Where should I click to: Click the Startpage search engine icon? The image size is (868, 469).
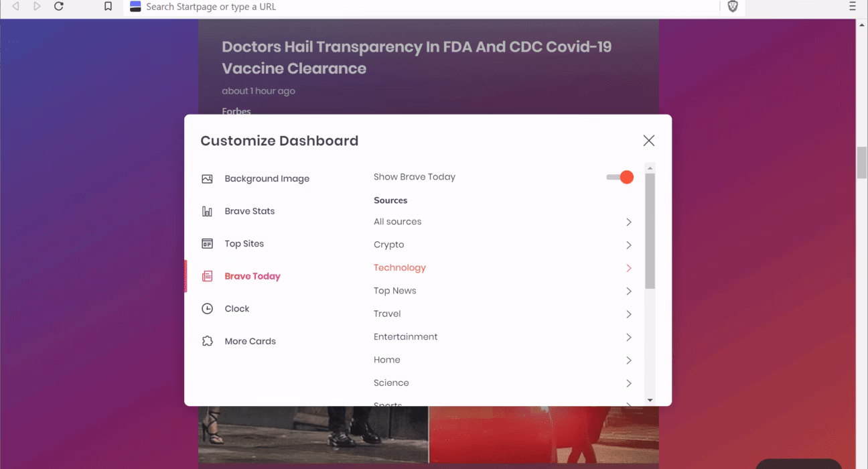coord(135,7)
